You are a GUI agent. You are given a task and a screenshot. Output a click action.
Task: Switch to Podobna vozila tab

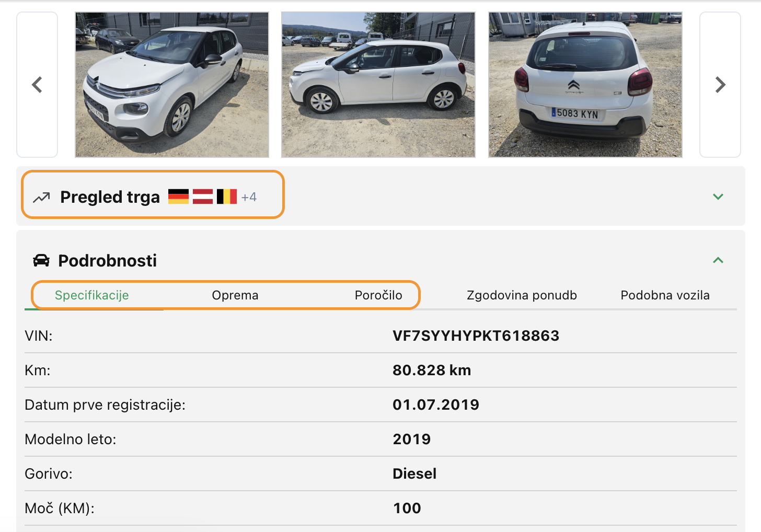tap(665, 295)
